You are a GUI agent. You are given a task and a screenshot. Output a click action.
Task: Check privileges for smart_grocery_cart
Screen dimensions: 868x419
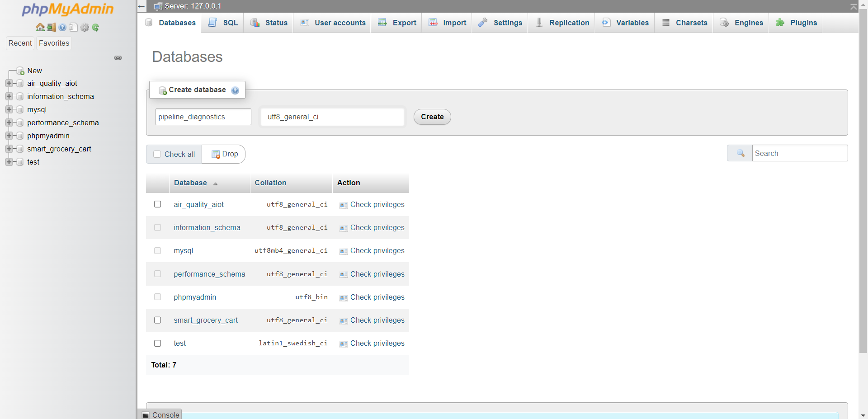click(x=372, y=320)
